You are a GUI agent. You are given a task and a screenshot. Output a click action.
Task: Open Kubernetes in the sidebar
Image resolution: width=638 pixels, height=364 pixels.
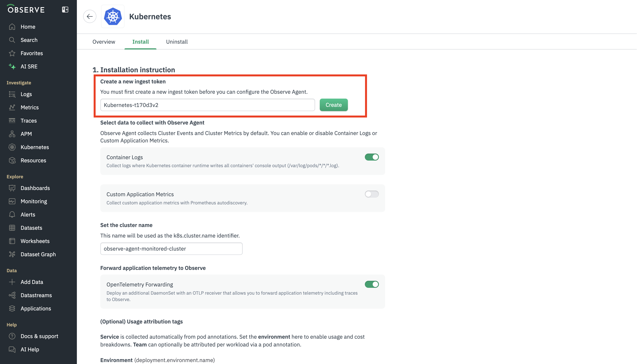point(35,147)
